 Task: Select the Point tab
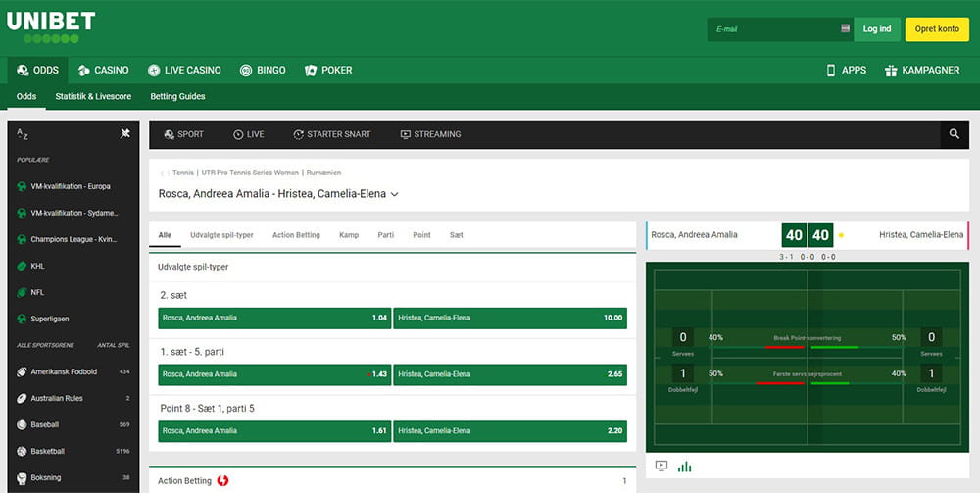(x=421, y=235)
